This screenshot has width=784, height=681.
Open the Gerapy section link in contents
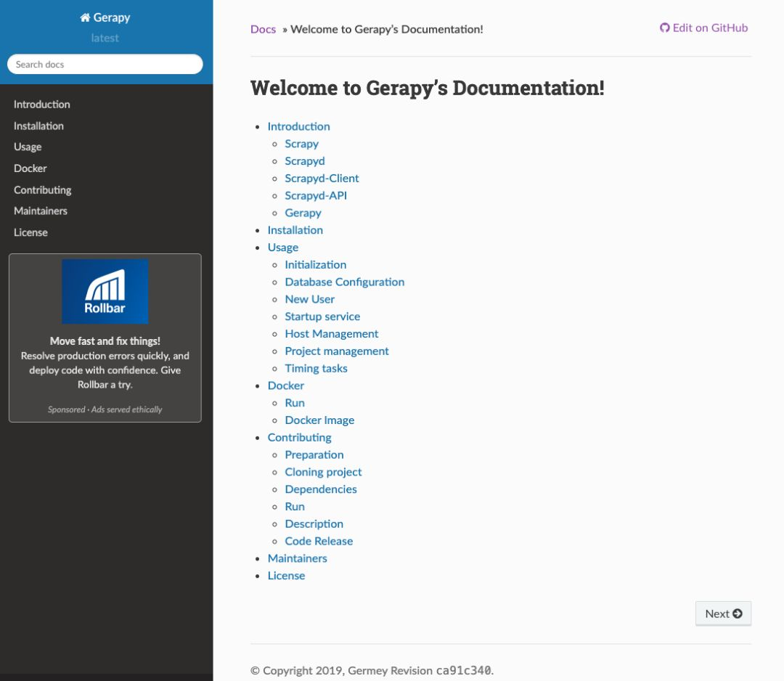click(x=303, y=213)
